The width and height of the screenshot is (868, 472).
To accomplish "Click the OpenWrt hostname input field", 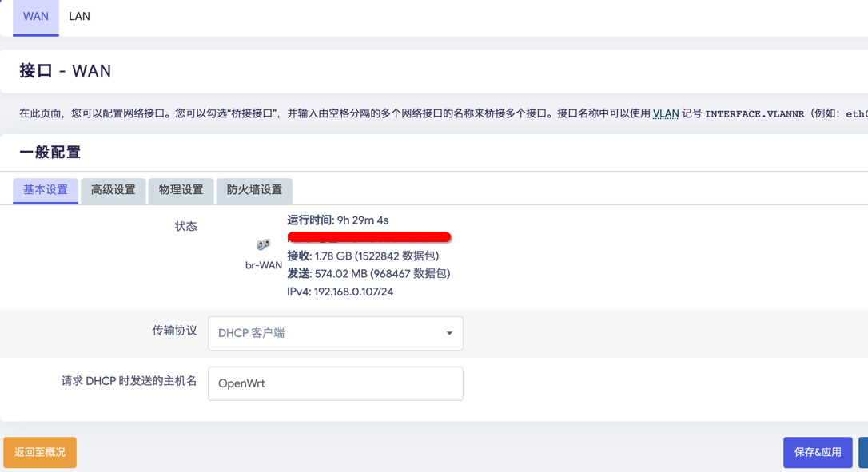I will pos(336,383).
